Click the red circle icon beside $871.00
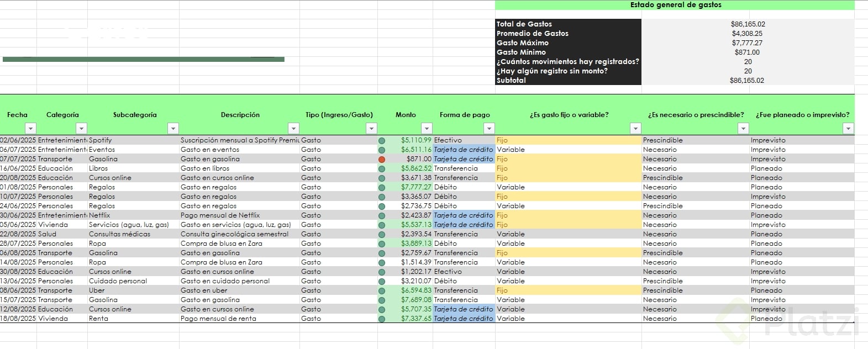Screen dimensions: 868x349 coord(382,159)
